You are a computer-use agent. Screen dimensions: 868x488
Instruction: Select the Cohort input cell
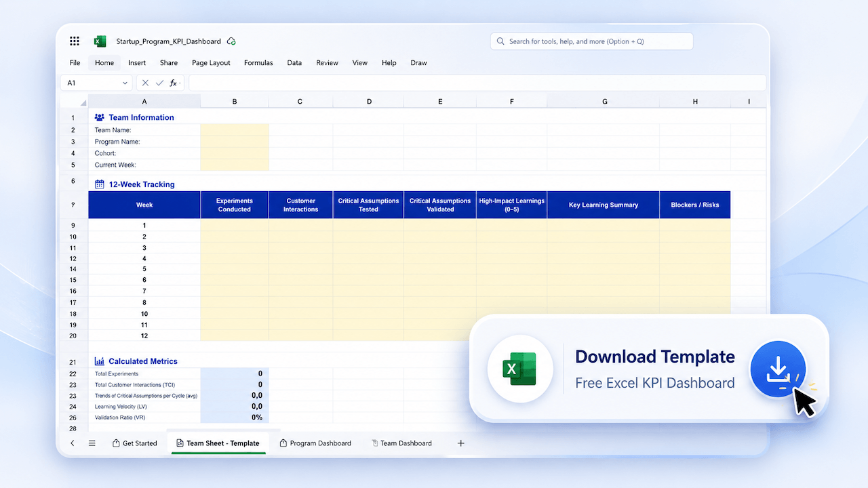tap(235, 153)
